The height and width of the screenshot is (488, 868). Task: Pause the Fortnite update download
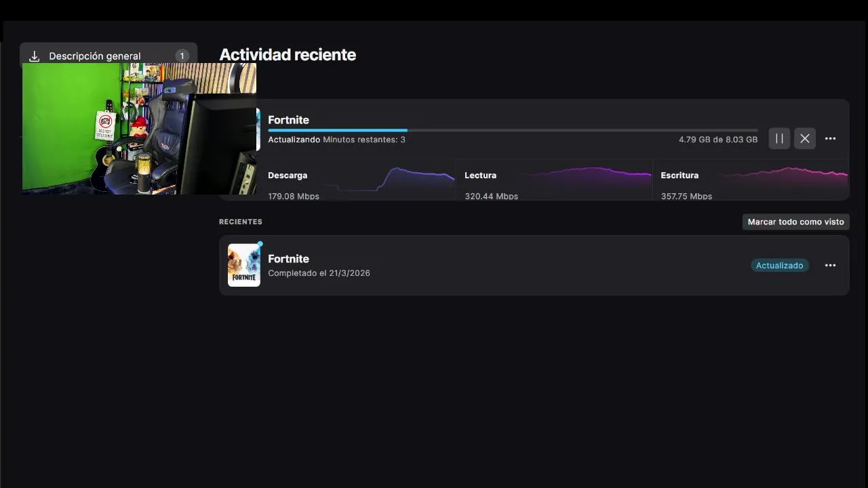point(779,138)
